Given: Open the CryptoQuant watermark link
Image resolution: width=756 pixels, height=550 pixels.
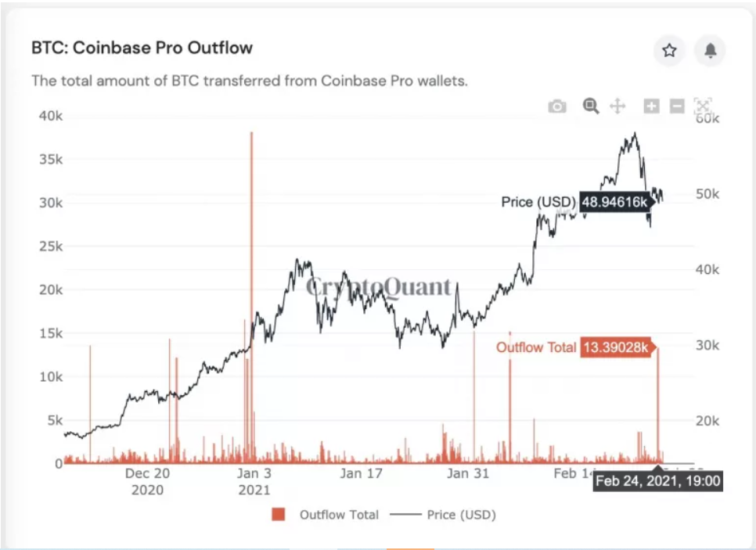Looking at the screenshot, I should [381, 286].
